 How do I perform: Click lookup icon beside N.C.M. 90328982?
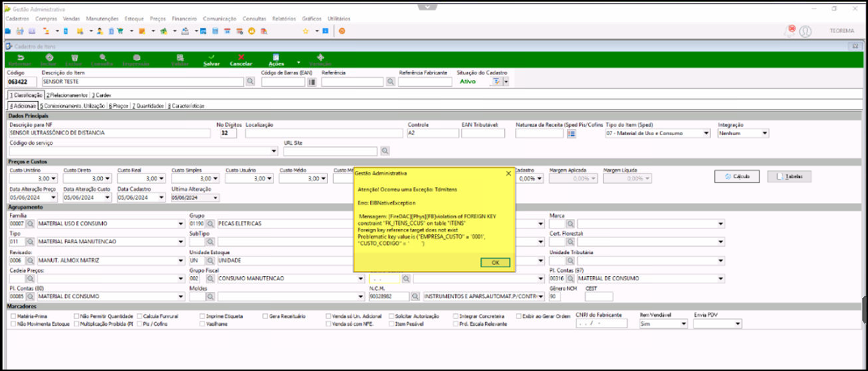pyautogui.click(x=415, y=297)
